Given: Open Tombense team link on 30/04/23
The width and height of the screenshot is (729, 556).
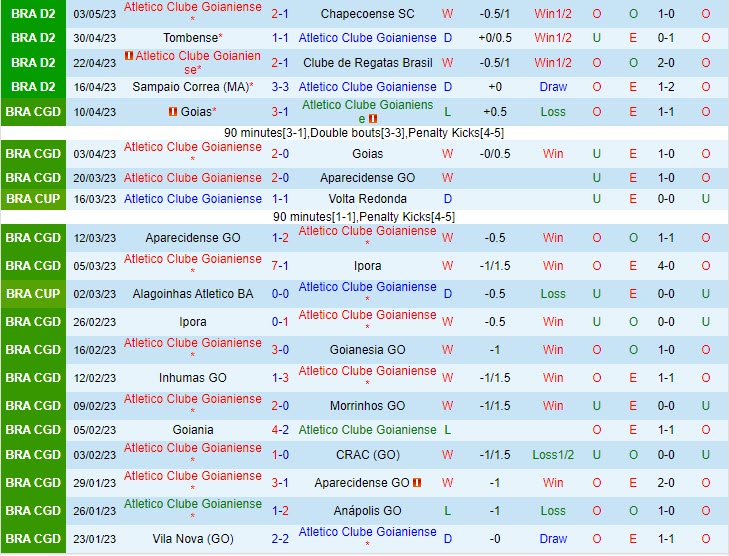Looking at the screenshot, I should coord(191,38).
